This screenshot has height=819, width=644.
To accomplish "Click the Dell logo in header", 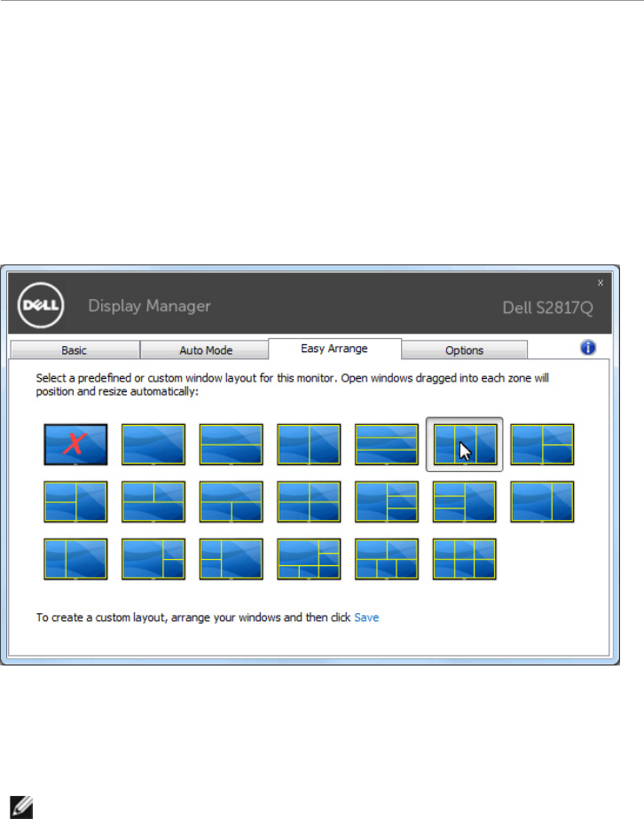I will pyautogui.click(x=41, y=305).
